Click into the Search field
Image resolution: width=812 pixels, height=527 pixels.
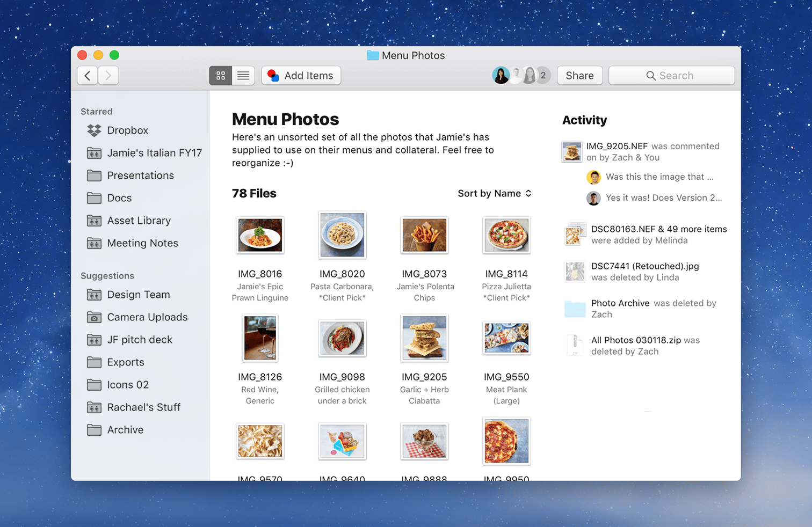tap(671, 76)
